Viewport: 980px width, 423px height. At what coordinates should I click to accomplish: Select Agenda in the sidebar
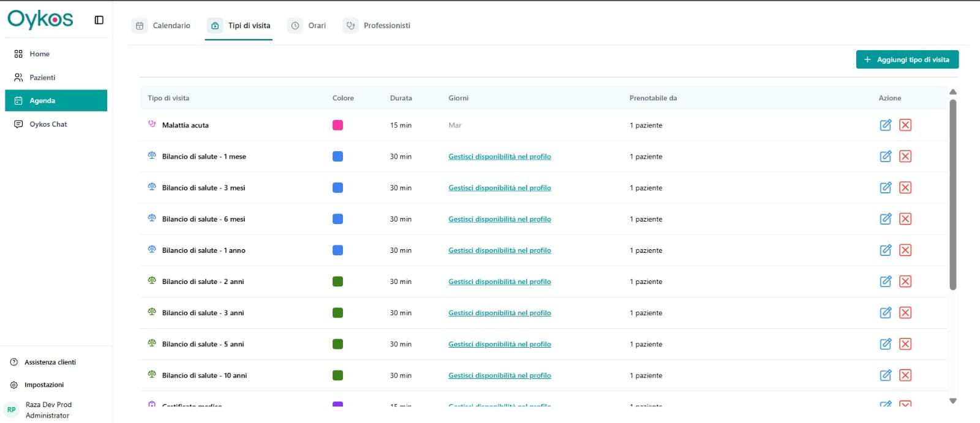56,100
